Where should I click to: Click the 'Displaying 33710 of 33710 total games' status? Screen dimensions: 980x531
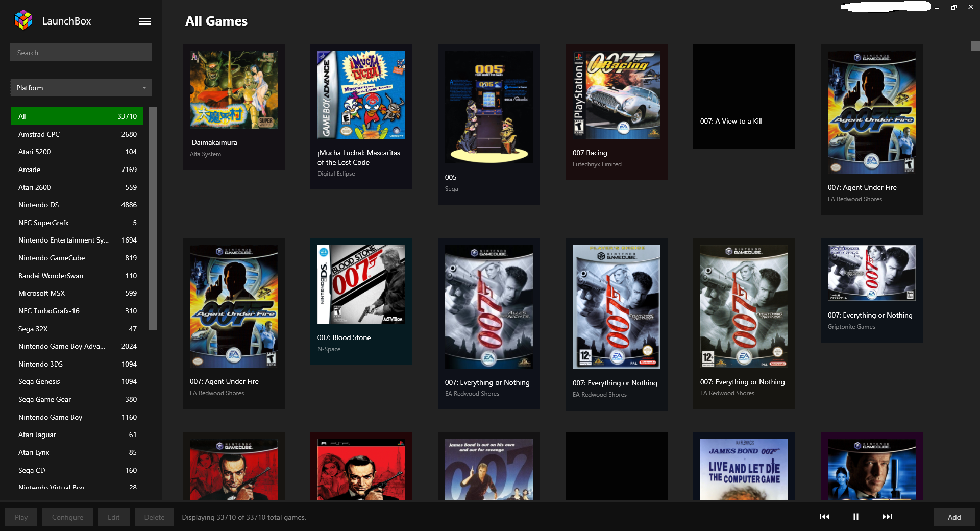(244, 517)
